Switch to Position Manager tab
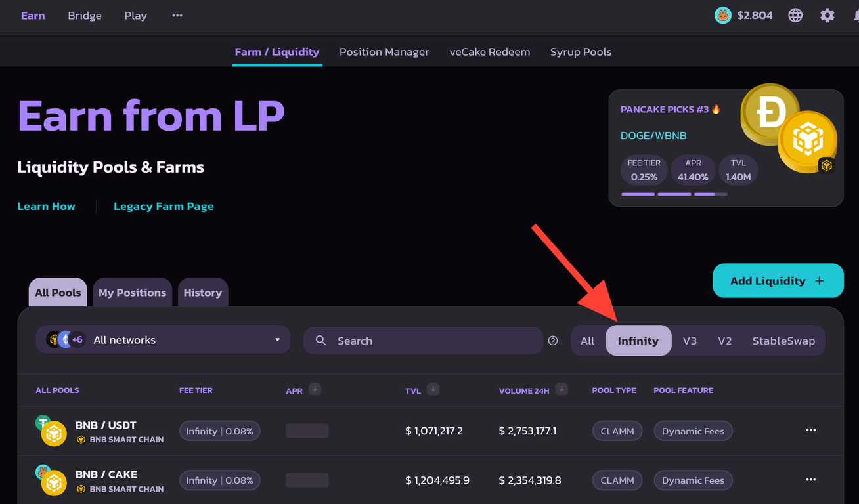This screenshot has width=859, height=504. [x=384, y=52]
